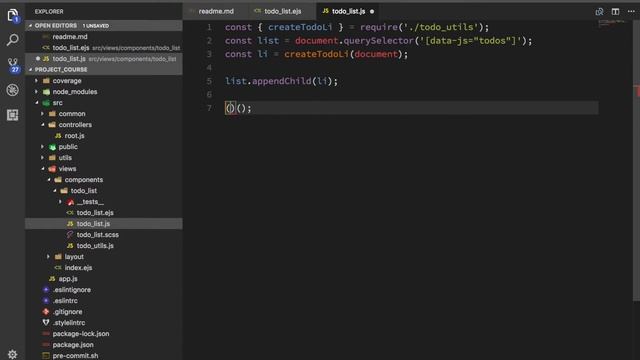
Task: Open the .gitignore file
Action: 104,312
